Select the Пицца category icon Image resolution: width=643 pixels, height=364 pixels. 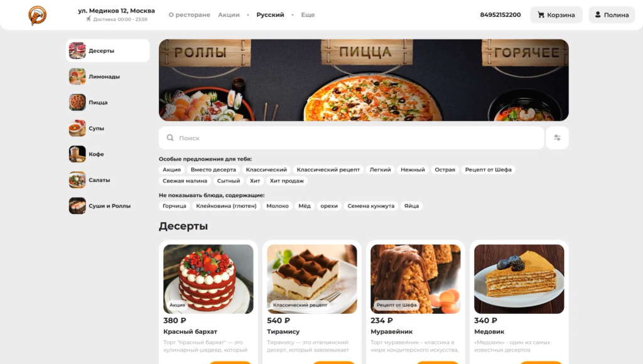tap(77, 102)
